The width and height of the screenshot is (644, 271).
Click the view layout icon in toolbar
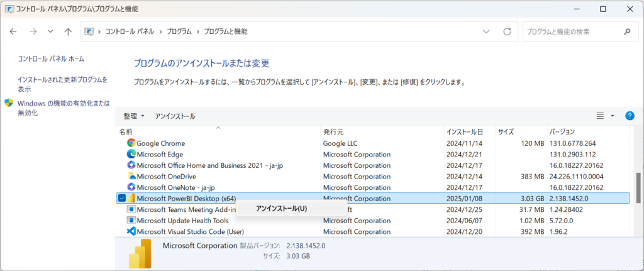[600, 116]
